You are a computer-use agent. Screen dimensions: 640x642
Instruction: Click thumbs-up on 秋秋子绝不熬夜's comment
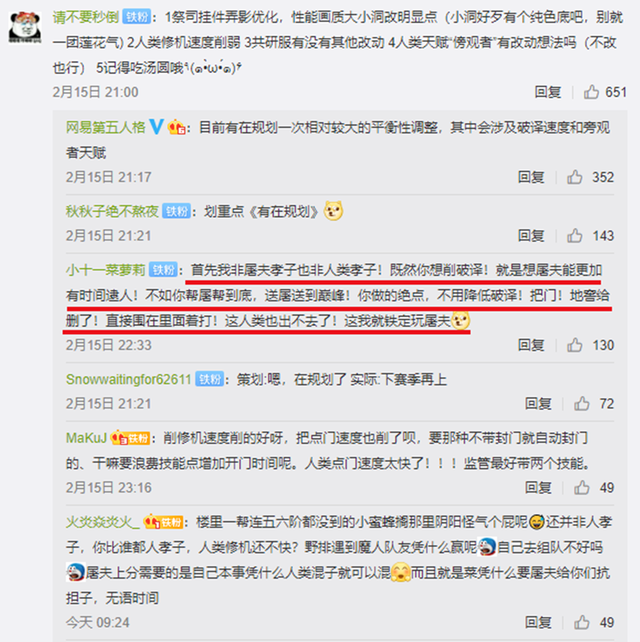click(574, 235)
